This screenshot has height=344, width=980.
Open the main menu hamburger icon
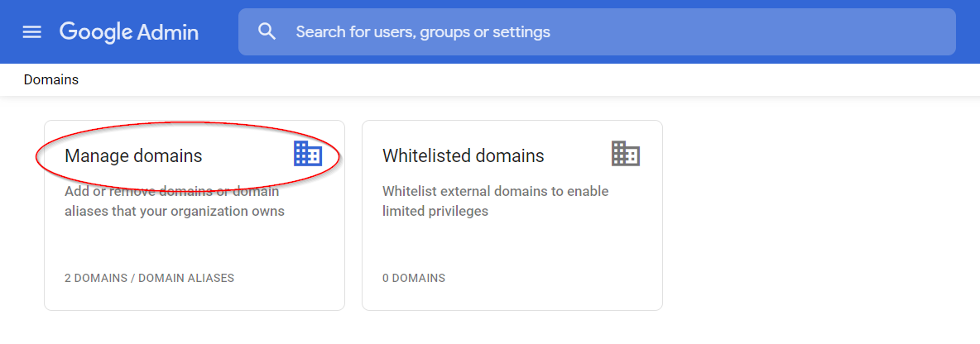pyautogui.click(x=31, y=32)
